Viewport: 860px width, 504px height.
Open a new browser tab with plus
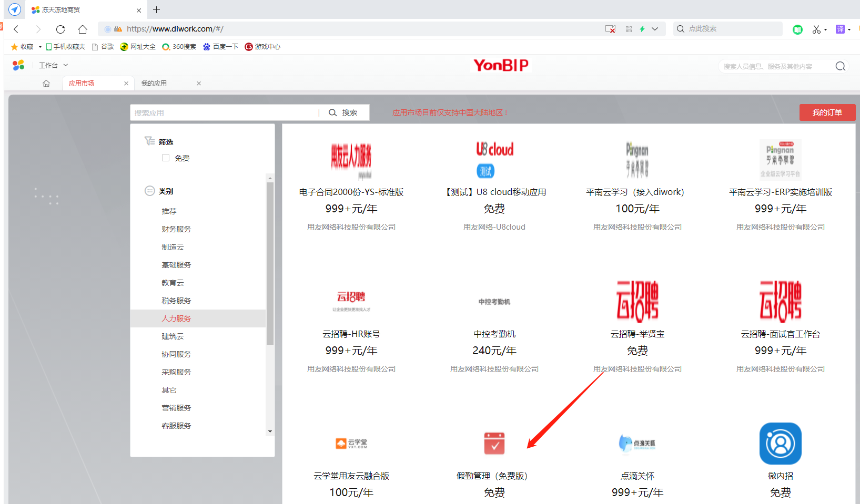coord(156,9)
